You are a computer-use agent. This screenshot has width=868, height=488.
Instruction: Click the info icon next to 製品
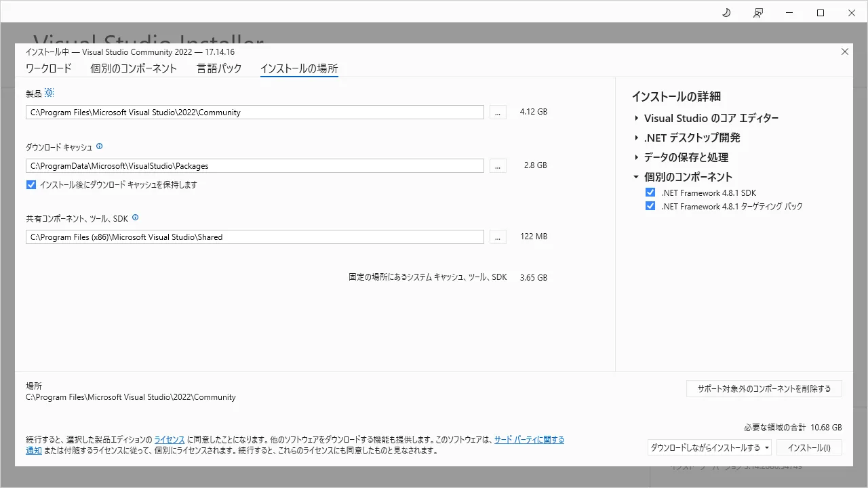pyautogui.click(x=49, y=93)
